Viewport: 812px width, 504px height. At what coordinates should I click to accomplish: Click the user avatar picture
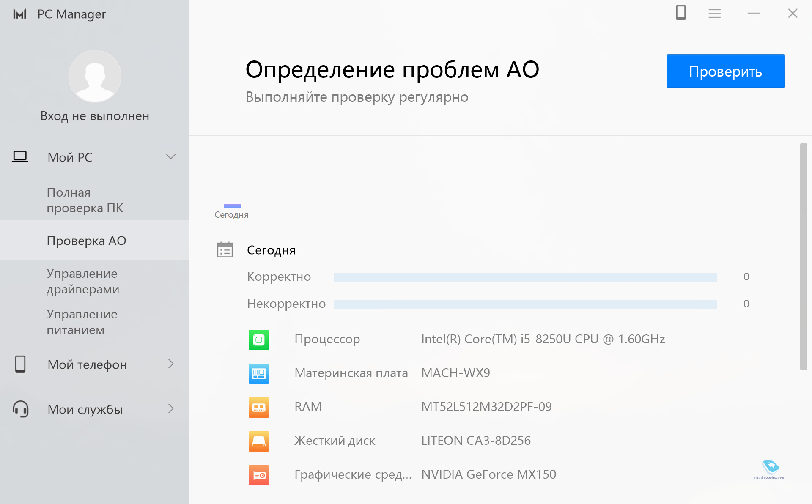[95, 76]
